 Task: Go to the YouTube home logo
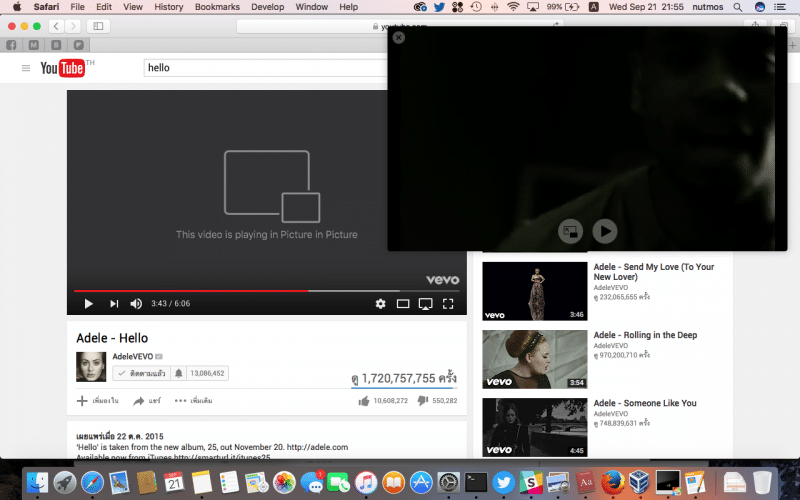pyautogui.click(x=63, y=68)
